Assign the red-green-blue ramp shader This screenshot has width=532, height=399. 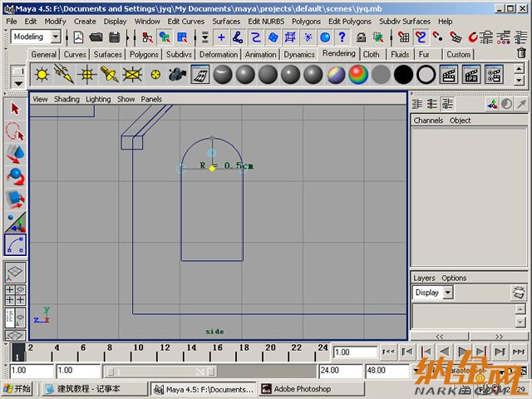pyautogui.click(x=358, y=75)
